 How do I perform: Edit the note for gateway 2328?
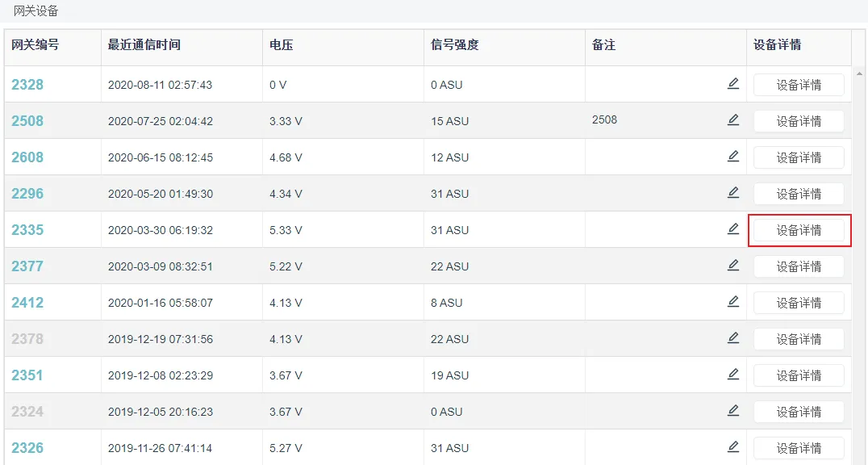(733, 84)
